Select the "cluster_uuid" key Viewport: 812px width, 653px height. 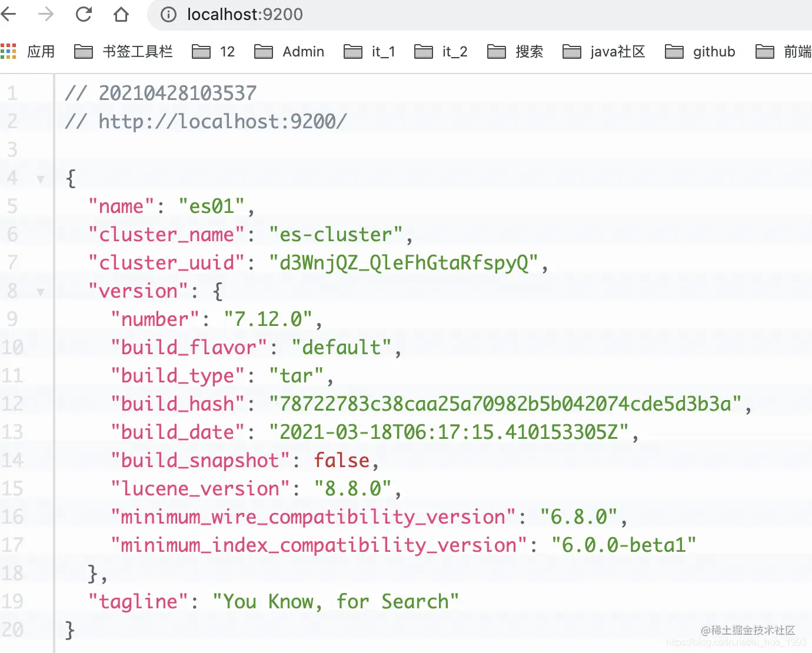point(167,263)
